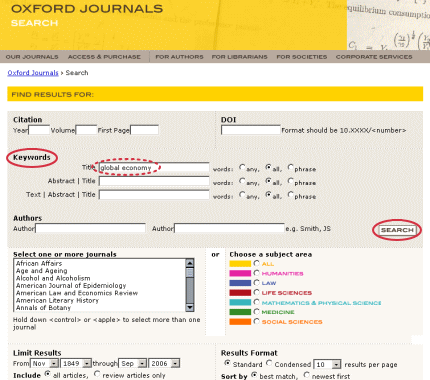This screenshot has width=430, height=380.
Task: Click the Abstract | Title keywords field
Action: [154, 181]
